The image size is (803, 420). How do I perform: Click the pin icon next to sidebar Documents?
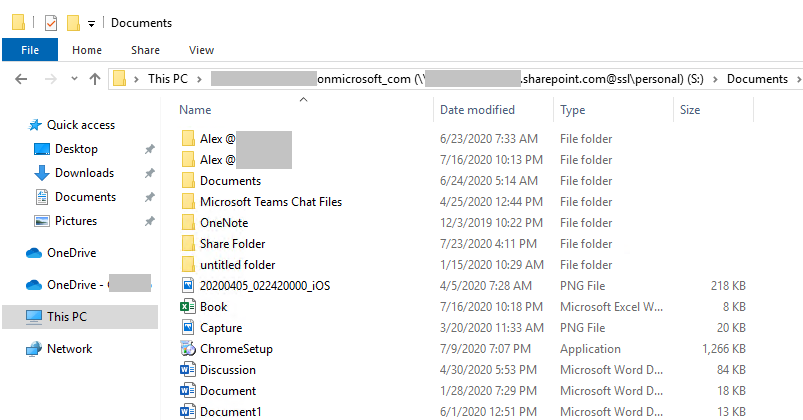[x=149, y=197]
